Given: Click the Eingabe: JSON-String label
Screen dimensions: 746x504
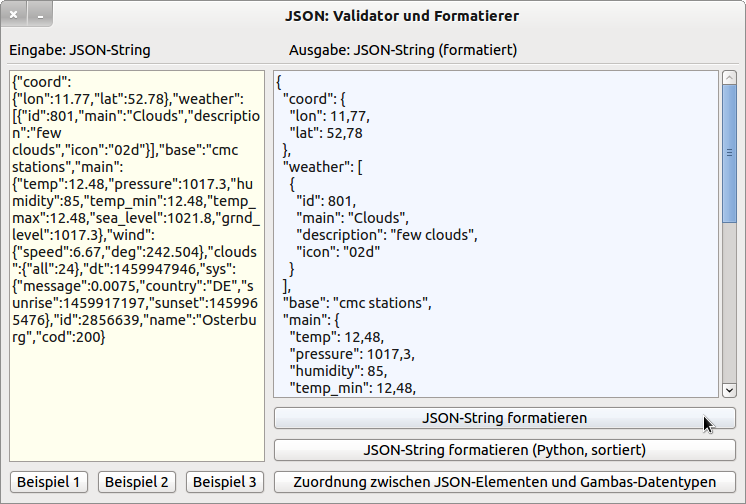Looking at the screenshot, I should point(80,50).
